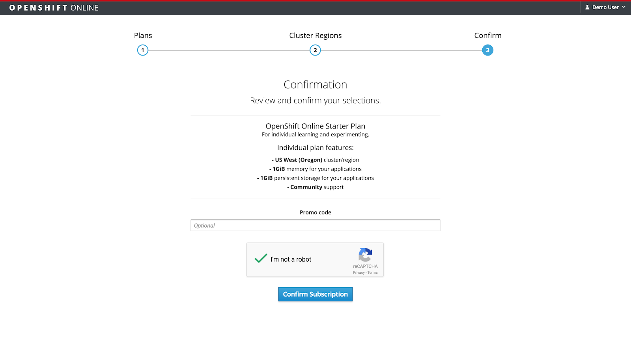Click the Confirm Subscription button

[x=315, y=294]
